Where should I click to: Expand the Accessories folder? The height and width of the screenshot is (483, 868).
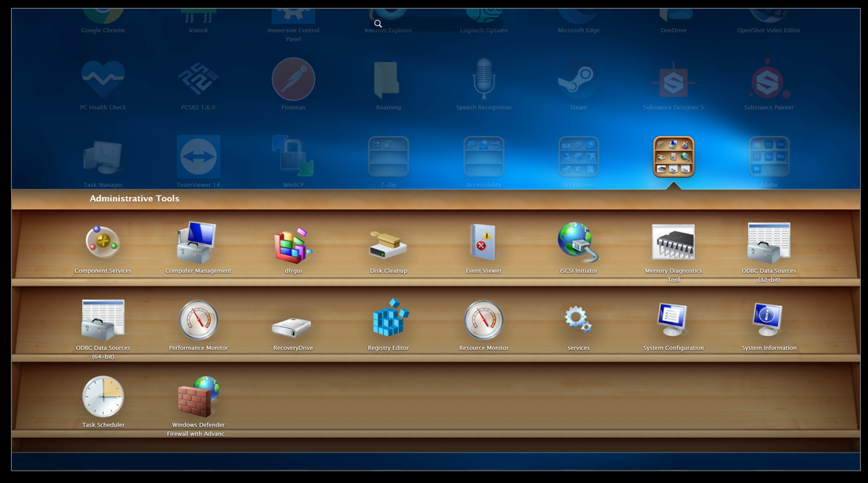click(x=578, y=157)
